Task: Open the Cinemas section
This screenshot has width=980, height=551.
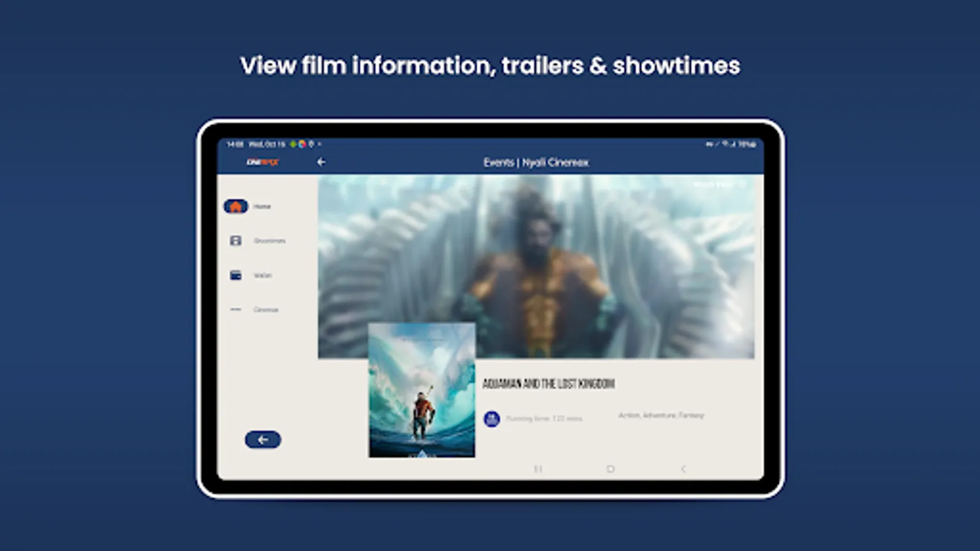Action: (x=236, y=309)
